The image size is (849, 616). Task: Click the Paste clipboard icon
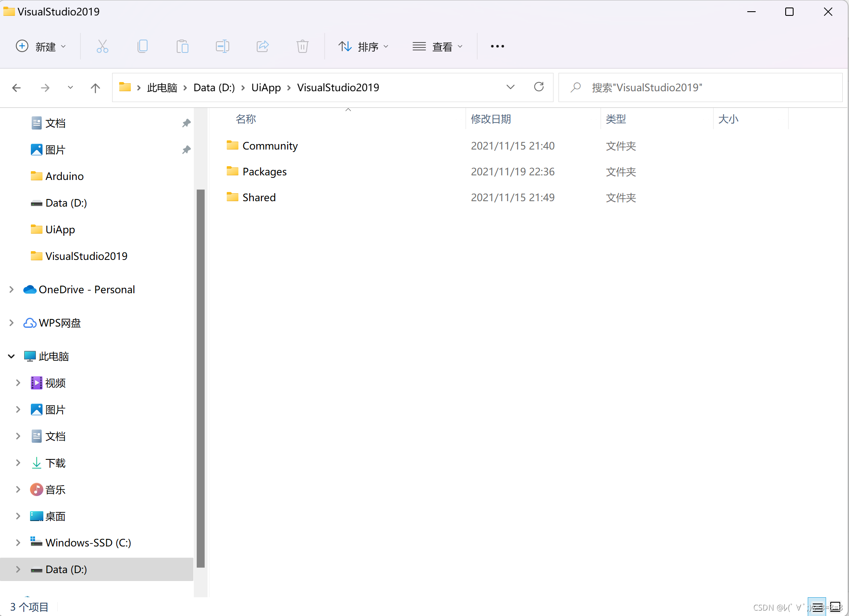click(183, 46)
